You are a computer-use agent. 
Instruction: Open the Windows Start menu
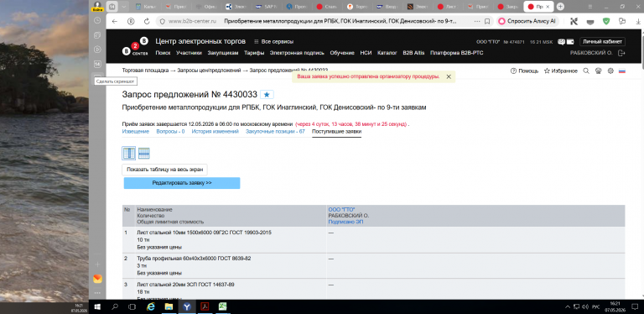tap(98, 306)
